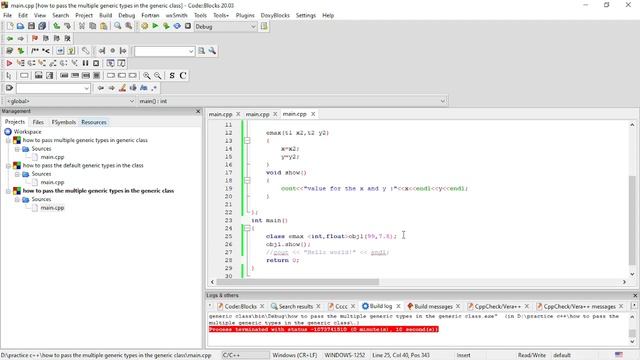Toggle selected text only search icon
The height and width of the screenshot is (360, 640).
click(x=133, y=88)
